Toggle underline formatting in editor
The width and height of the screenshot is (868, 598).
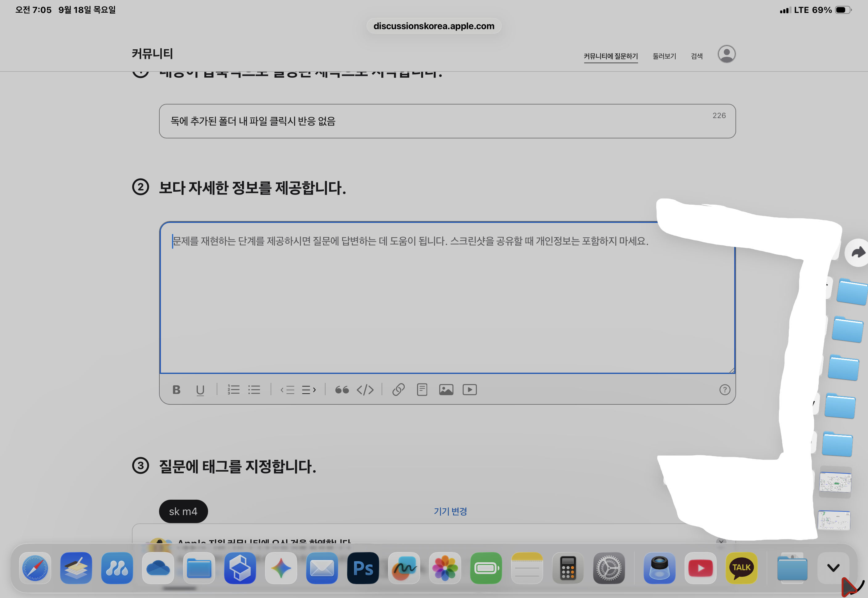tap(200, 390)
